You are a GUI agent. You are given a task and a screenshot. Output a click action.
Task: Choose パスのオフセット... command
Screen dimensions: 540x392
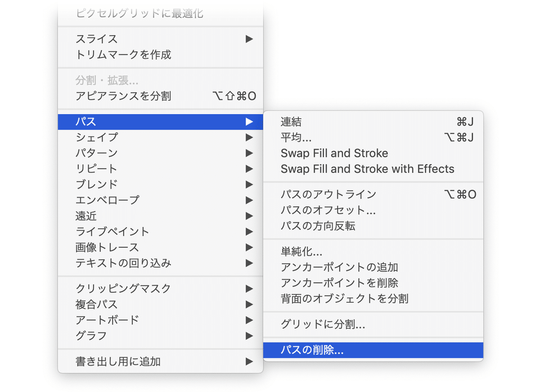click(373, 210)
